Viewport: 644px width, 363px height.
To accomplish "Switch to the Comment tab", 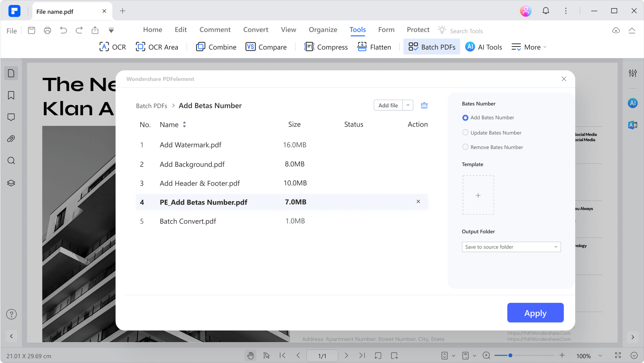I will [x=215, y=30].
